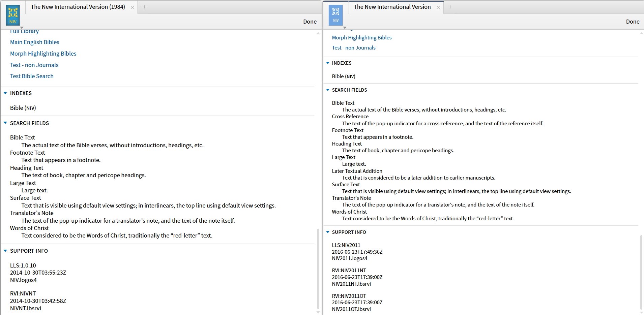
Task: Collapse the SEARCH FIELDS section in the 1984 panel
Action: (x=5, y=123)
